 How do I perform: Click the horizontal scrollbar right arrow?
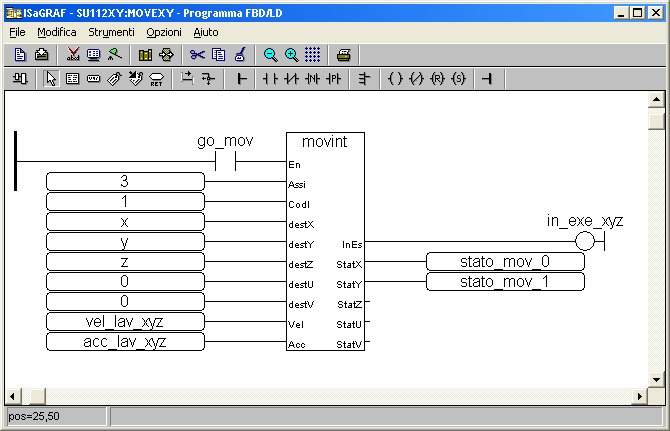640,396
